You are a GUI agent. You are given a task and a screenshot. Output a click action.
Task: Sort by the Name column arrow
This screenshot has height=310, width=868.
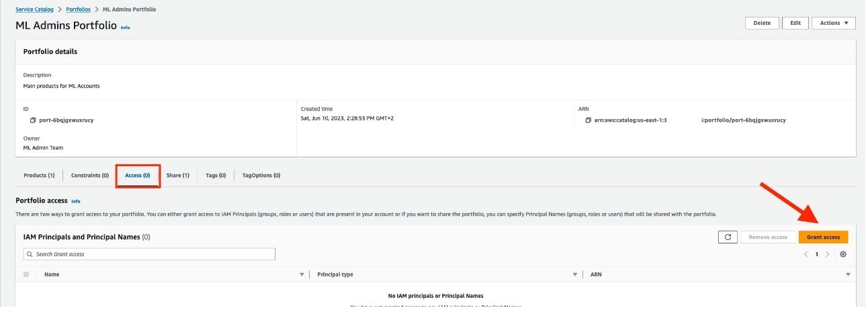pos(301,274)
